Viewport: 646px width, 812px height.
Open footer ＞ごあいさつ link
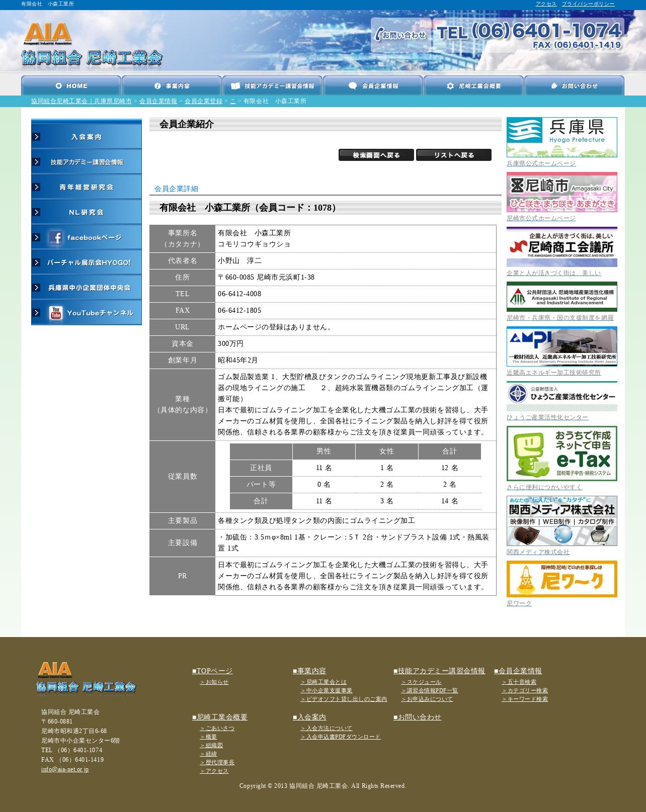pyautogui.click(x=217, y=729)
